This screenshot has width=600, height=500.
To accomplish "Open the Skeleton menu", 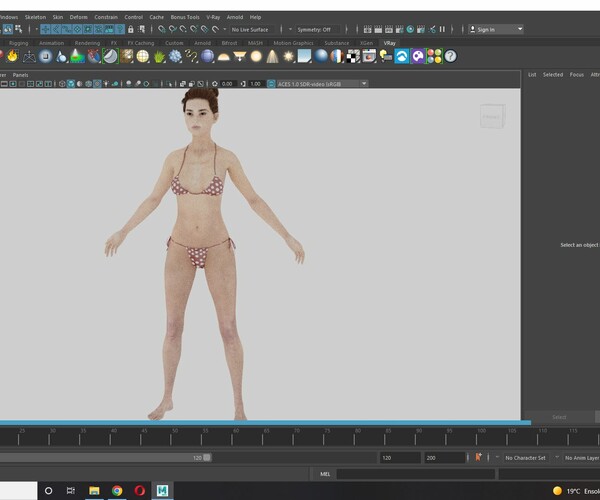I will point(35,17).
